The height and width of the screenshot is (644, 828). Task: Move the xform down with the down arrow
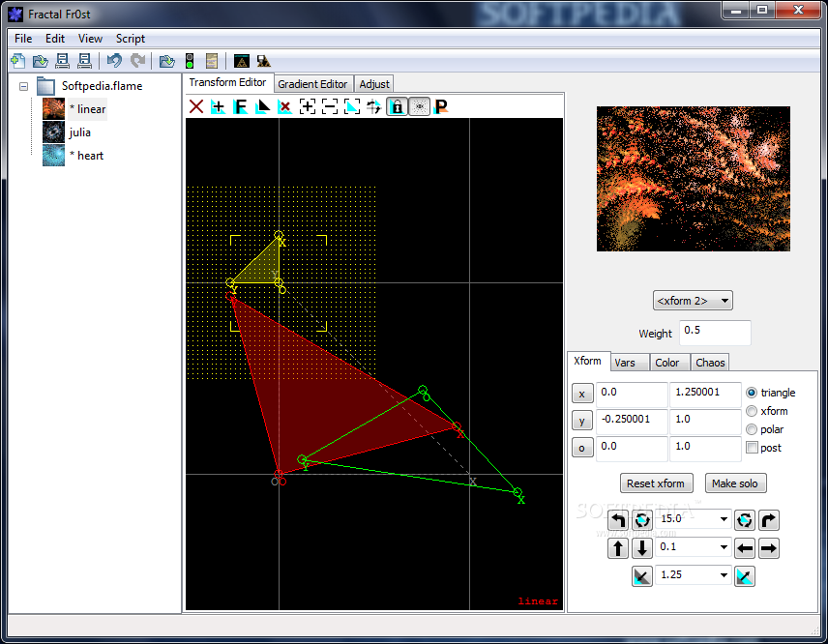642,548
